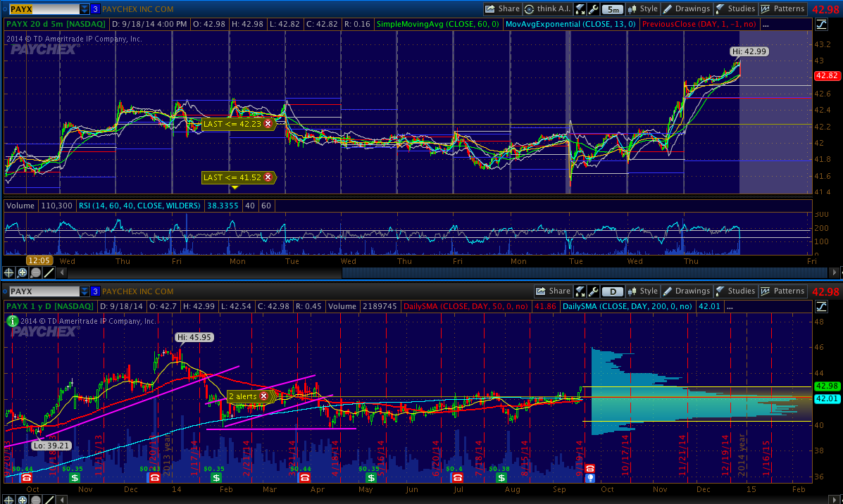Open symbol dropdown arrow in top chart
Viewport: 843px width, 504px height.
coord(85,9)
